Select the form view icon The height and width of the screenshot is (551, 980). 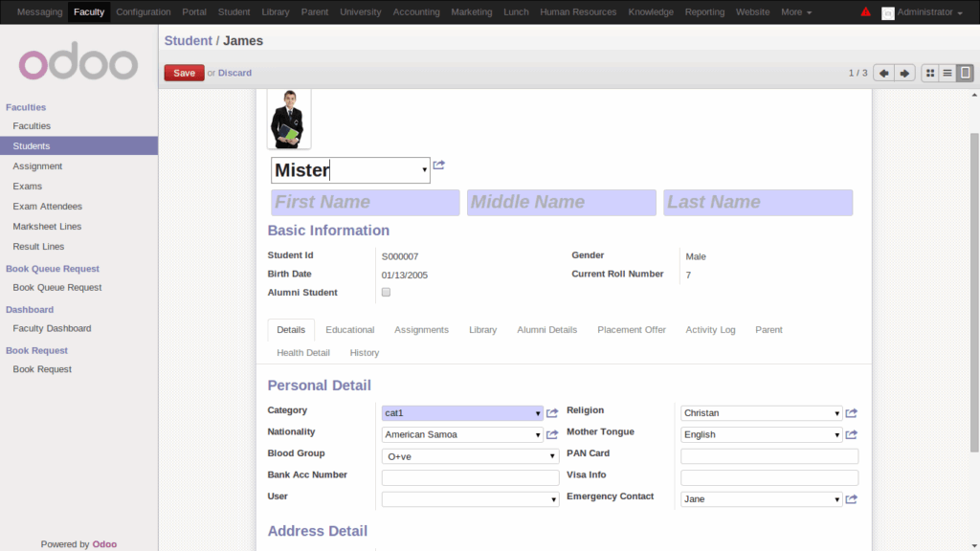tap(965, 73)
